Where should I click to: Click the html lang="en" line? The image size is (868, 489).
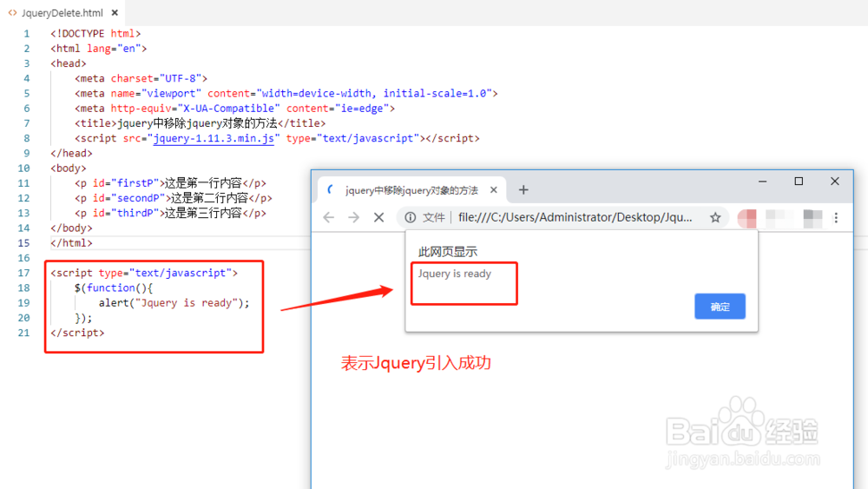click(x=99, y=49)
